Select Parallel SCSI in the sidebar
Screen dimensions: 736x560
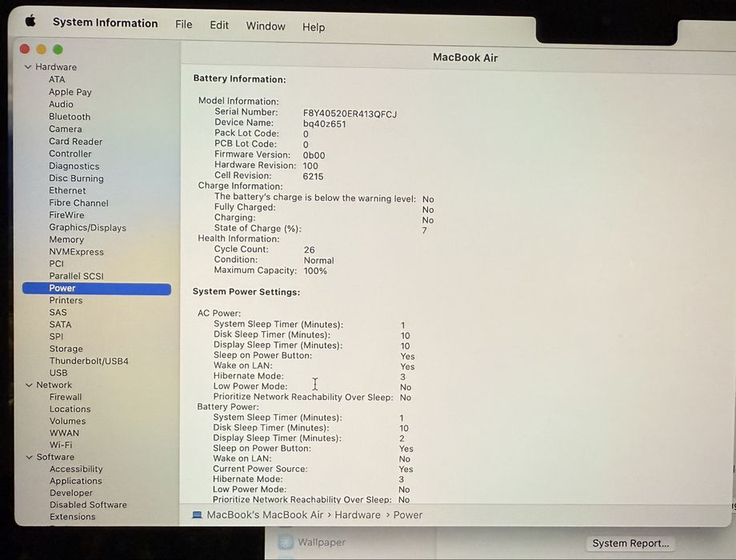[77, 276]
